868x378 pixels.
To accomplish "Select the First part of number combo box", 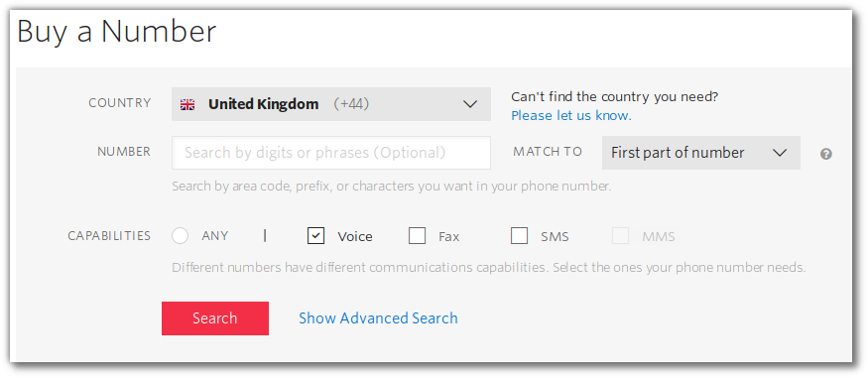I will [x=700, y=153].
